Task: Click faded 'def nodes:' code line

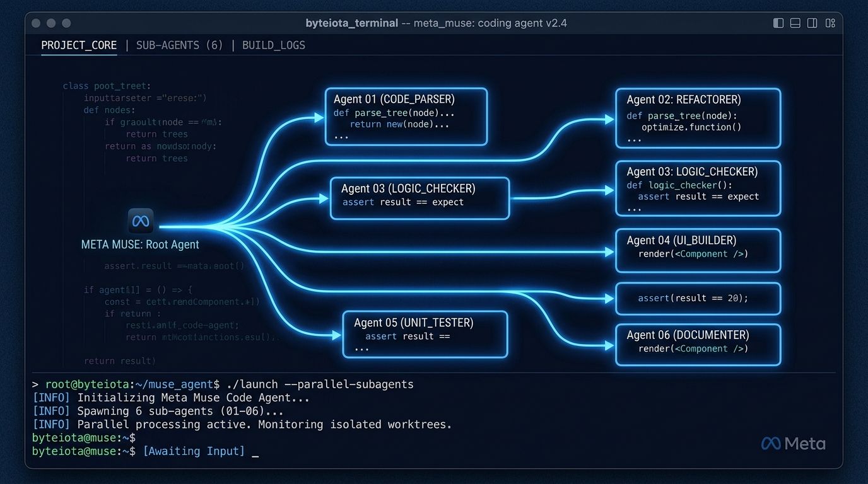Action: click(109, 110)
